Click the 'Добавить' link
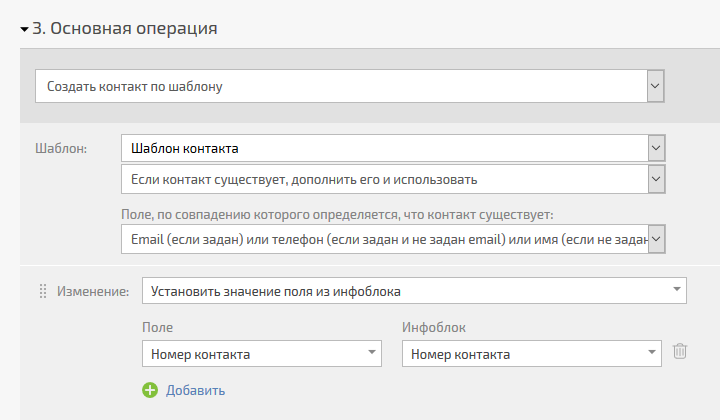The image size is (720, 420). [195, 391]
